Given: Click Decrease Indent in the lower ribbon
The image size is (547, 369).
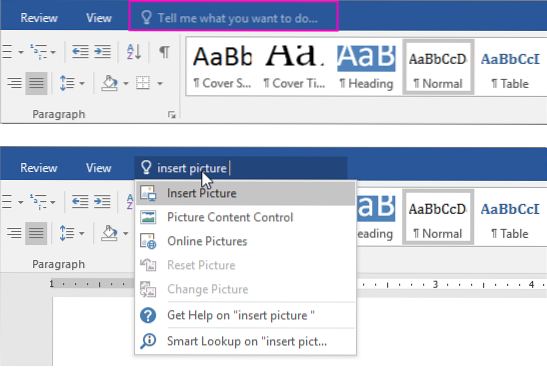Looking at the screenshot, I should point(80,202).
